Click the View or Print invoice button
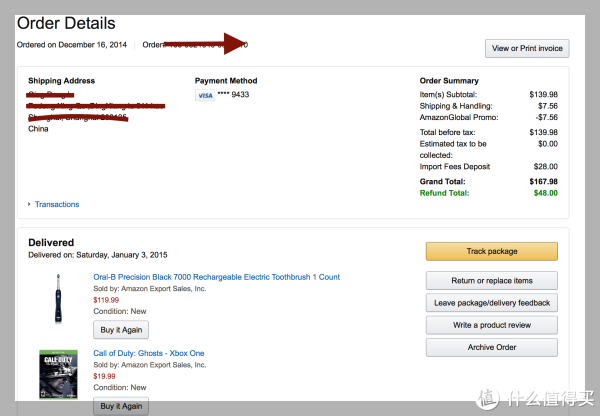 (x=527, y=49)
